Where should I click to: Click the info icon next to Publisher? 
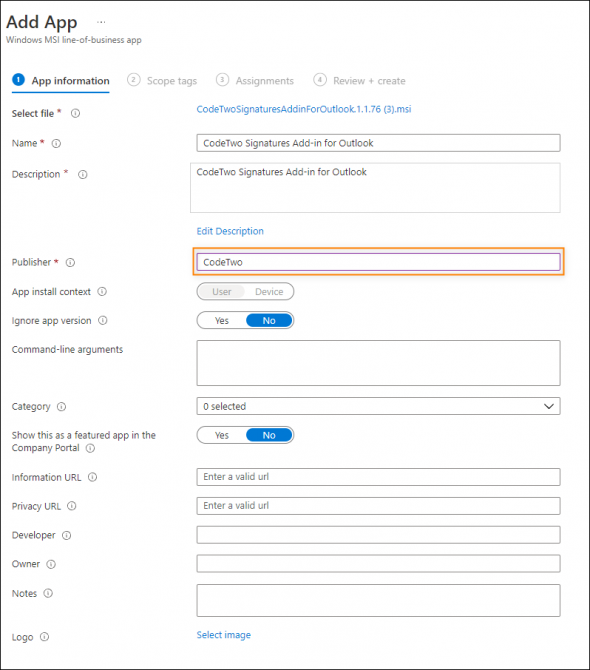70,262
